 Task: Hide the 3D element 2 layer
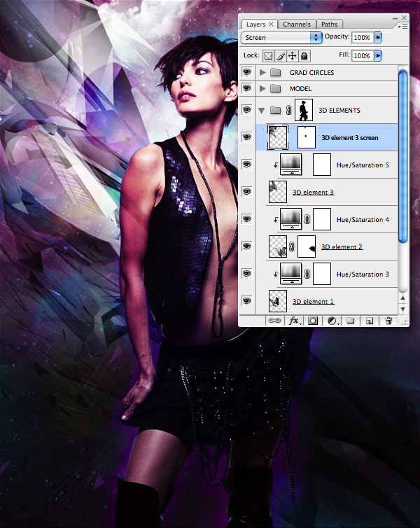coord(246,246)
